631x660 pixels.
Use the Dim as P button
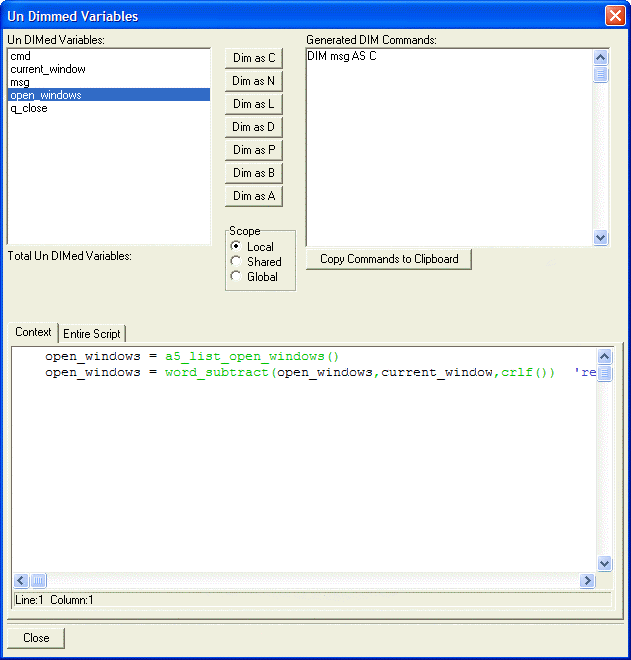click(254, 150)
